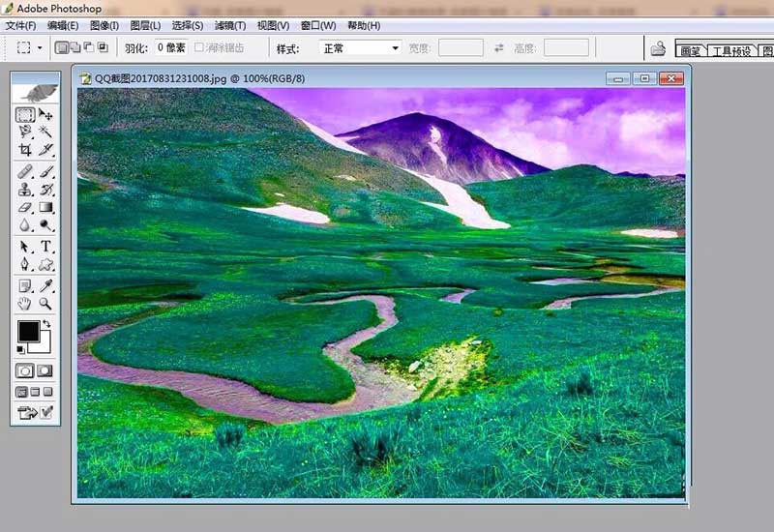Viewport: 774px width, 532px height.
Task: Choose the Magic Wand tool
Action: click(45, 133)
